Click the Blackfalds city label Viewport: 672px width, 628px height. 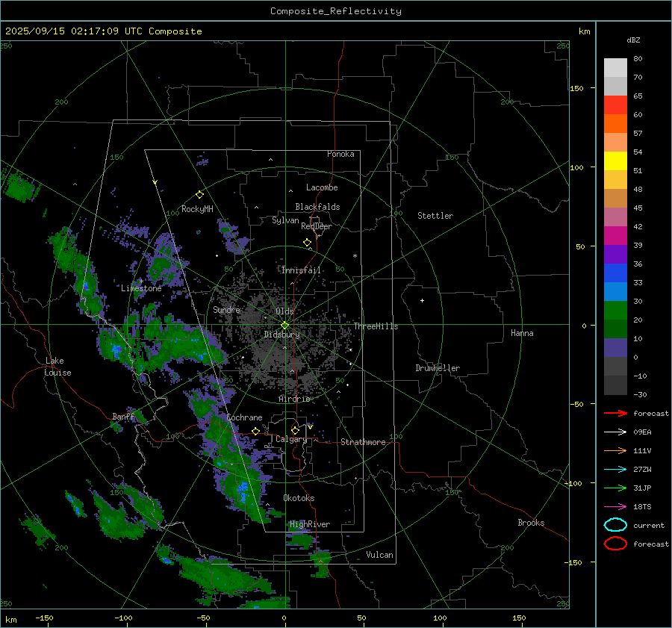[317, 207]
